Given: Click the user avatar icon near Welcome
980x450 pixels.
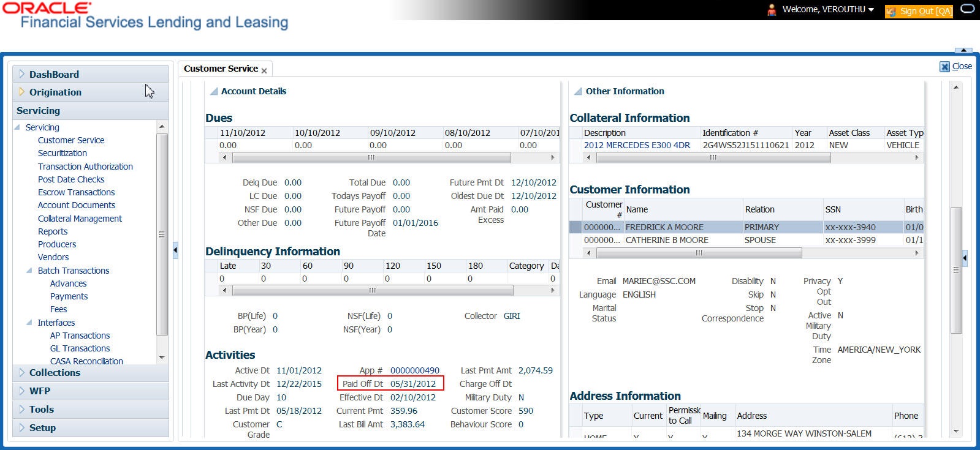Looking at the screenshot, I should coord(772,10).
